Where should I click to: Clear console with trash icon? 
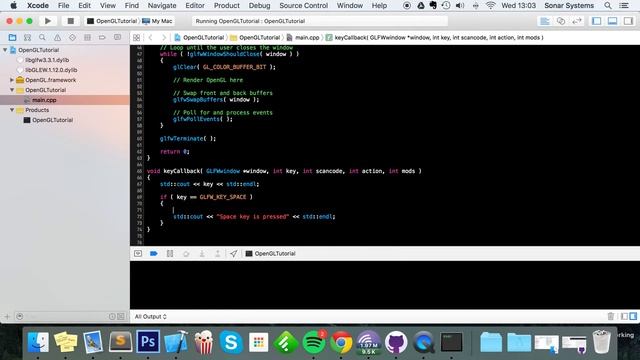[611, 316]
